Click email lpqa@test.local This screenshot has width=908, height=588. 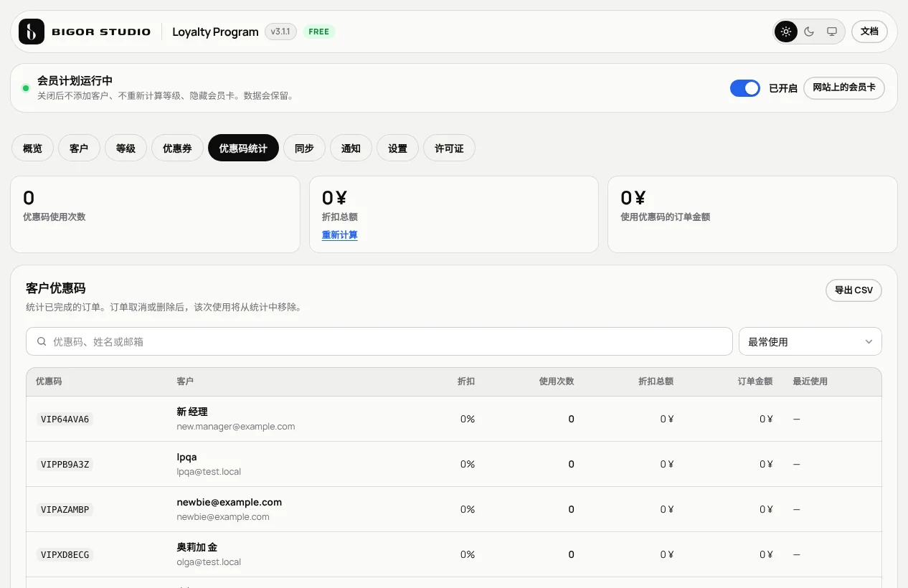click(209, 471)
